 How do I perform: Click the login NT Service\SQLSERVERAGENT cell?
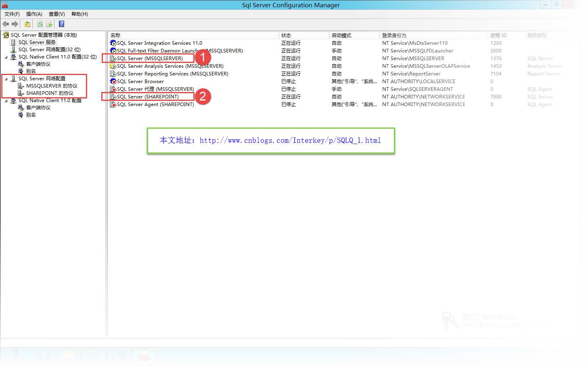click(x=418, y=89)
